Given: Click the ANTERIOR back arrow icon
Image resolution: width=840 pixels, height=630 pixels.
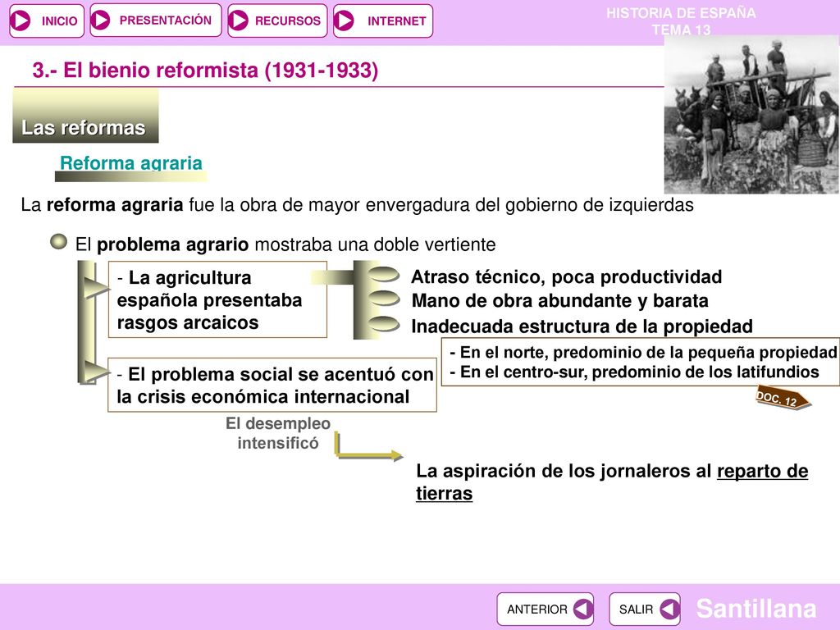Looking at the screenshot, I should pos(583,609).
